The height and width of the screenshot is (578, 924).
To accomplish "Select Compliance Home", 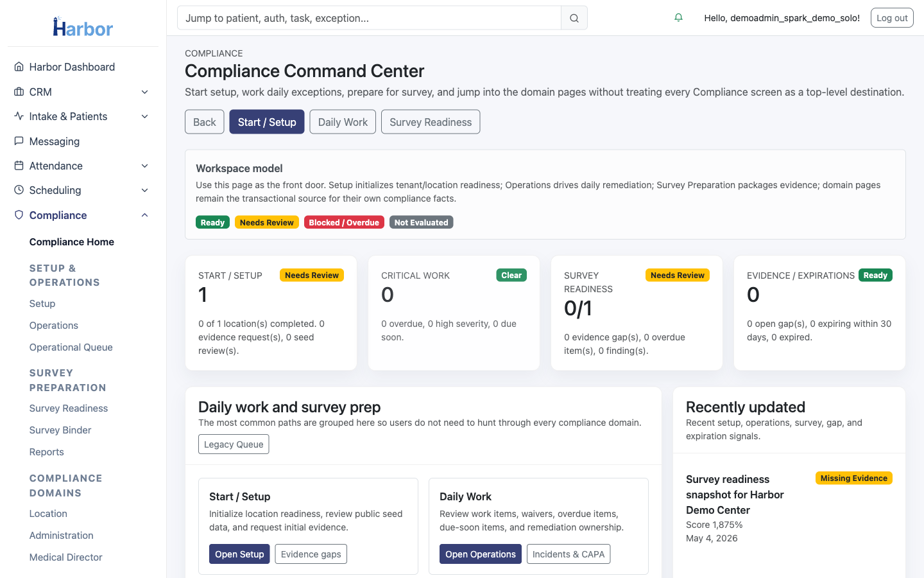I will [72, 242].
